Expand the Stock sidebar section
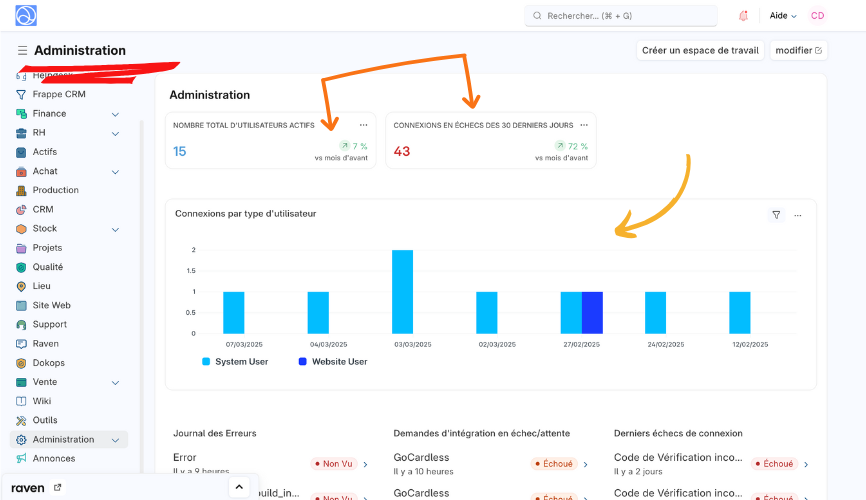 115,229
